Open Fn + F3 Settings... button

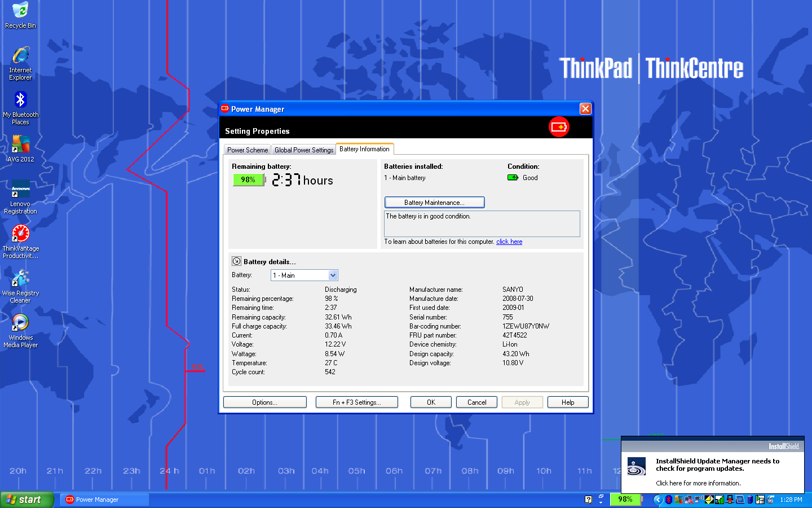pos(356,402)
